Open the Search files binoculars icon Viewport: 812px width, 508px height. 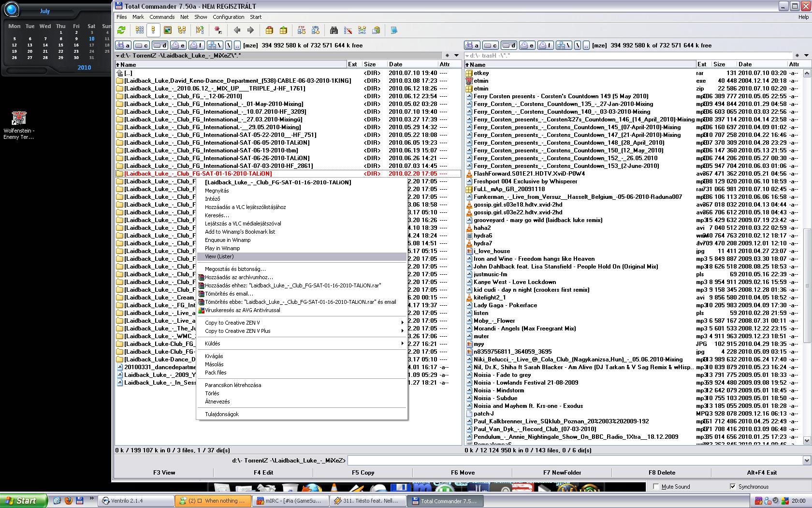(333, 30)
